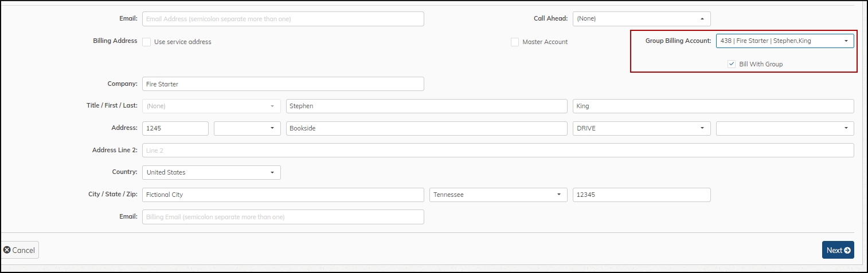
Task: Click the street number field containing 1245
Action: 175,128
